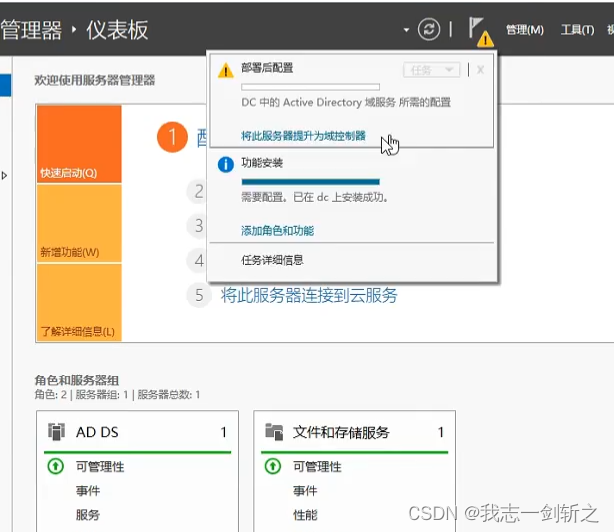Open the breadcrumb dropdown arrow near refresh
Image resolution: width=614 pixels, height=532 pixels.
pos(406,30)
